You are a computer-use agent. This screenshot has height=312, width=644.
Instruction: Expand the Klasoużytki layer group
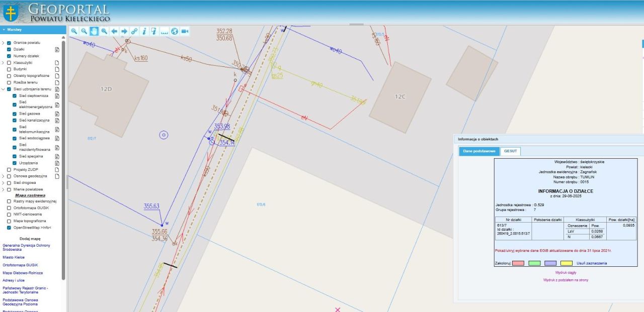3,63
